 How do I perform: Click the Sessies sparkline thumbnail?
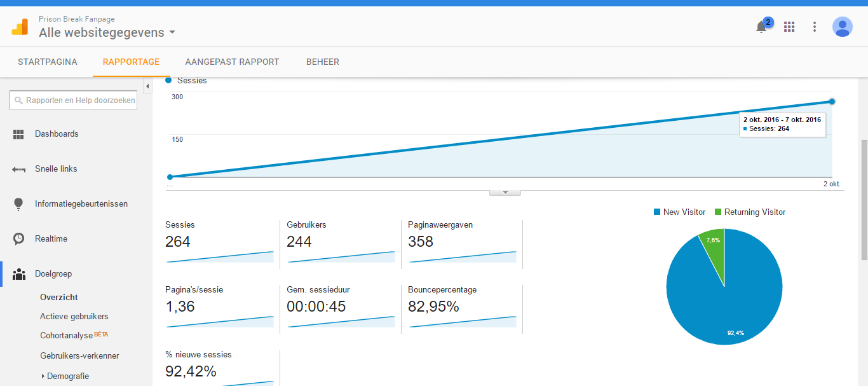[220, 257]
